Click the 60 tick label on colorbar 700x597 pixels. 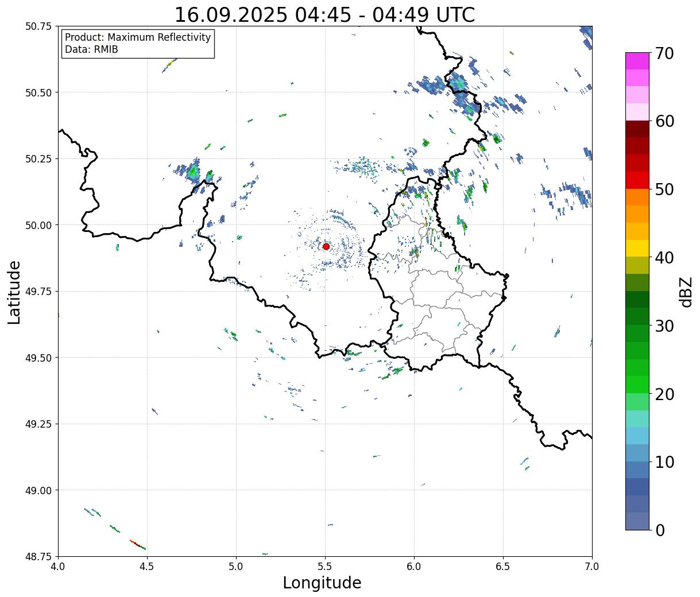664,121
